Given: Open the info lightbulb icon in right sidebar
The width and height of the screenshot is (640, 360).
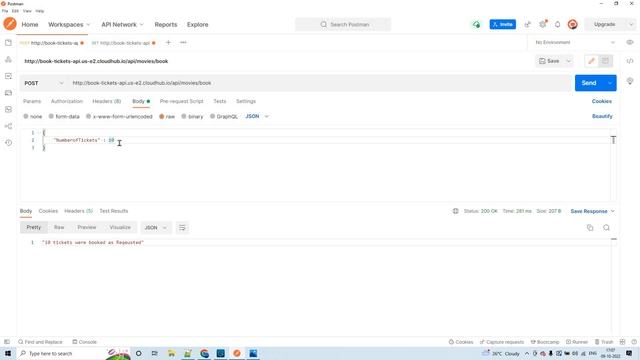Looking at the screenshot, I should click(630, 81).
